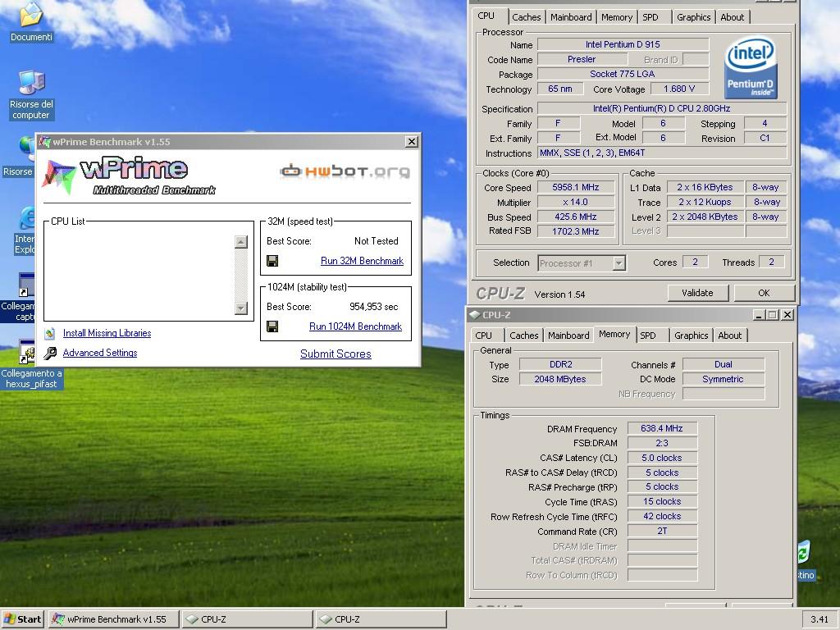The image size is (840, 630).
Task: Click the save icon next to Run 1024M Benchmark
Action: [272, 326]
